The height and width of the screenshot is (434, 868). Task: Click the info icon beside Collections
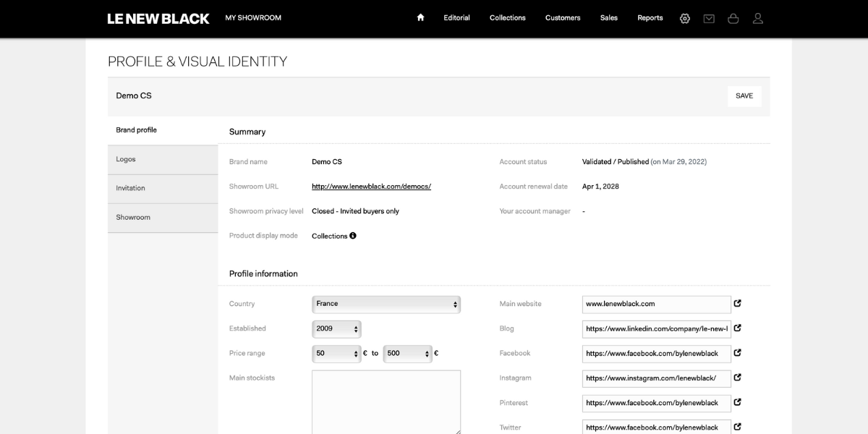coord(353,235)
